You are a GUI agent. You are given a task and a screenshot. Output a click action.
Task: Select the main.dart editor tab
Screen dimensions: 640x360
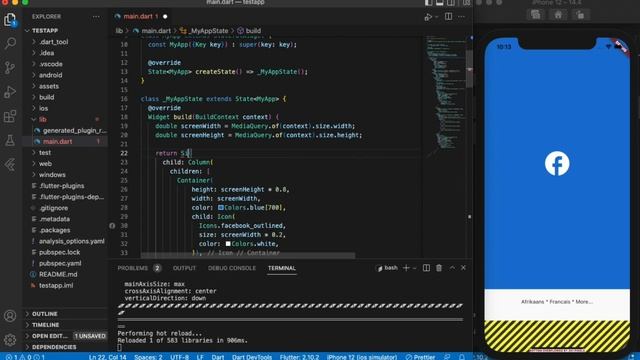click(141, 17)
